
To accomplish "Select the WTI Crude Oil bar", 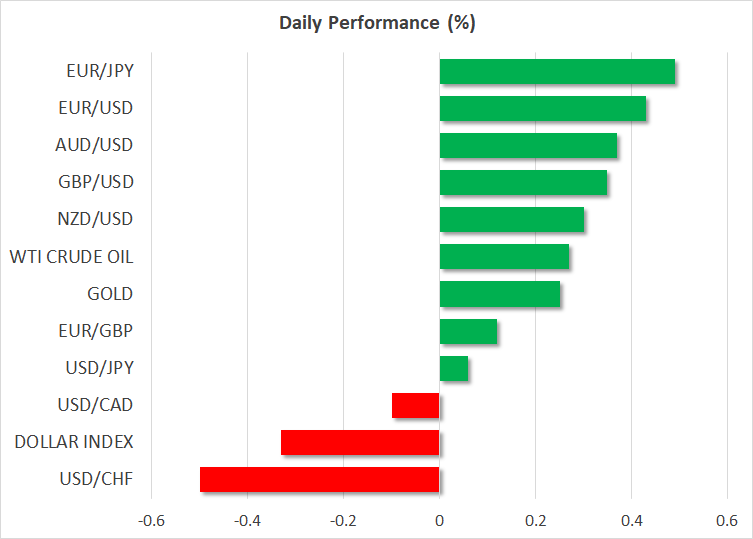I will [504, 257].
